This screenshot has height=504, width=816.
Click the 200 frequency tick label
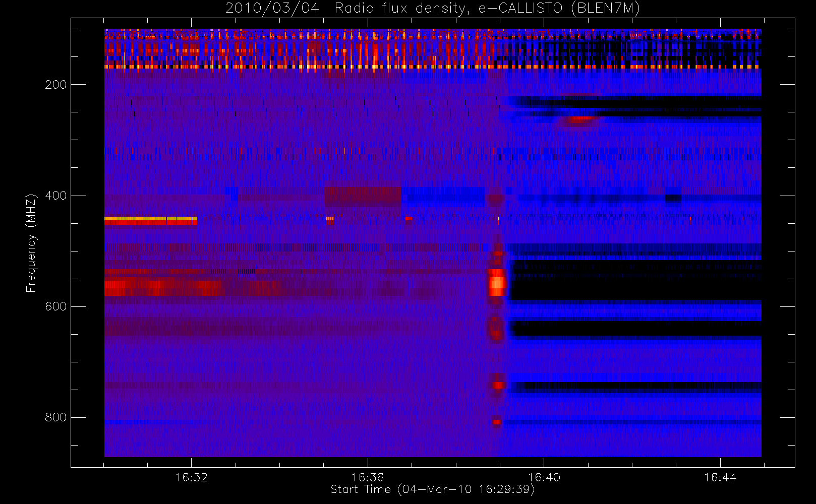coord(56,85)
